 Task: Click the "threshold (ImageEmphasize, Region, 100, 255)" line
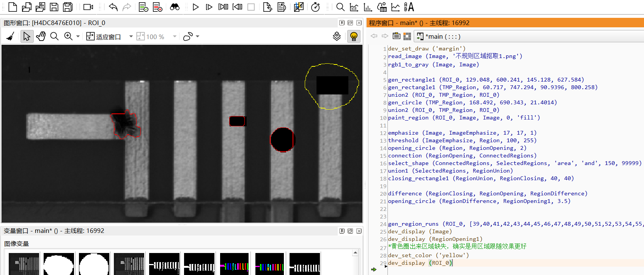462,140
